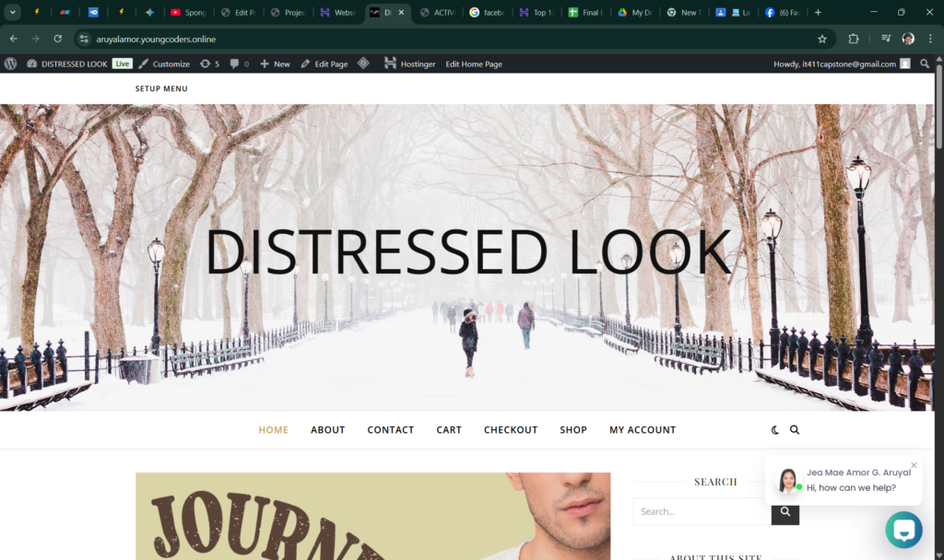Open the comments bubble icon

click(239, 64)
